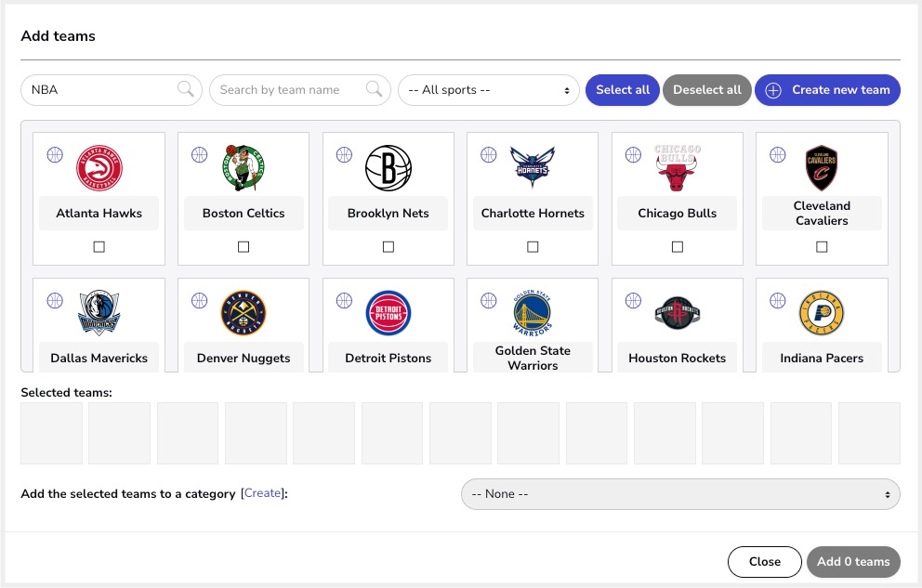Click basketball sport icon on Denver Nuggets card
The image size is (922, 588).
pyautogui.click(x=199, y=300)
